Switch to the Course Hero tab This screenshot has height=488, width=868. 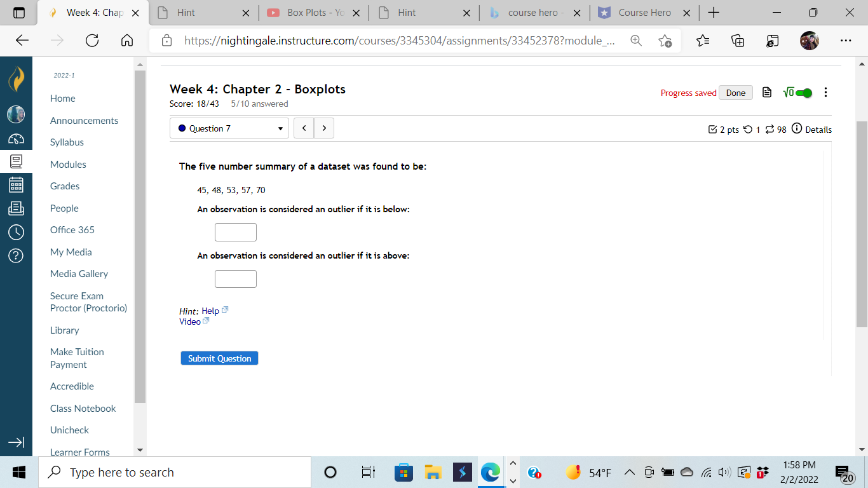tap(644, 13)
